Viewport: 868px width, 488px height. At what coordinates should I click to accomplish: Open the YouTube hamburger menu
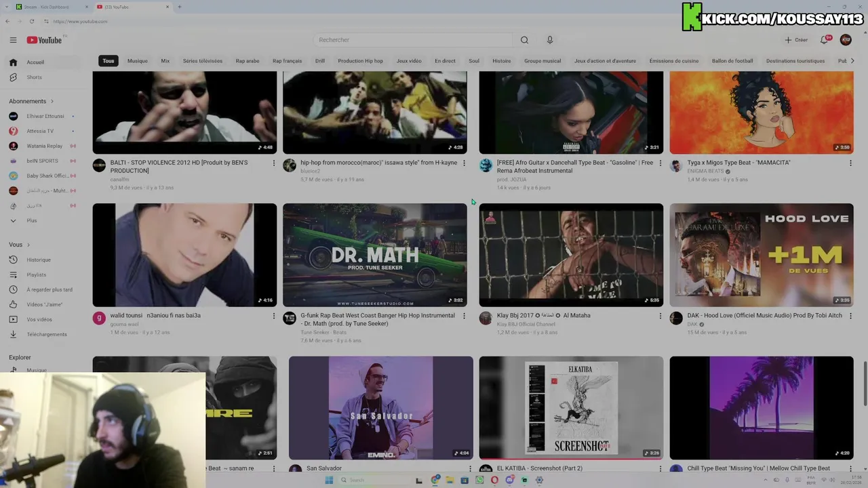[x=13, y=40]
